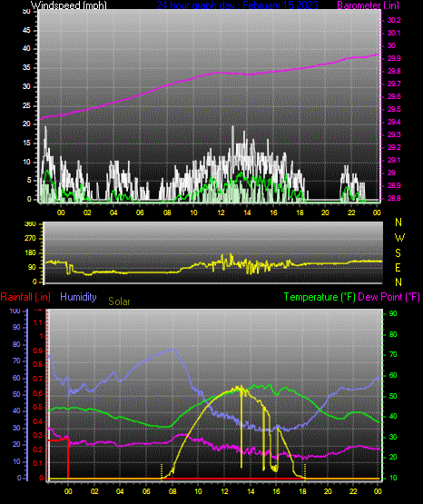423x504 pixels.
Task: Click the 'S' compass direction label
Action: coord(398,253)
